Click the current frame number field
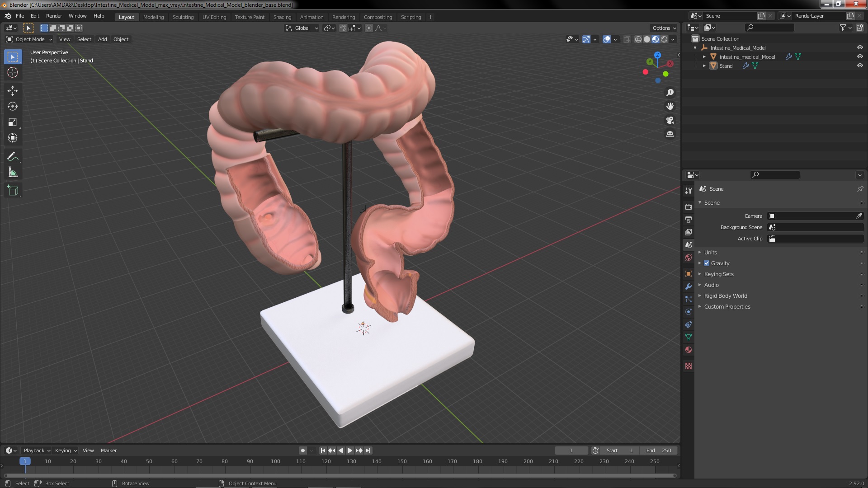Viewport: 868px width, 488px height. click(x=571, y=450)
